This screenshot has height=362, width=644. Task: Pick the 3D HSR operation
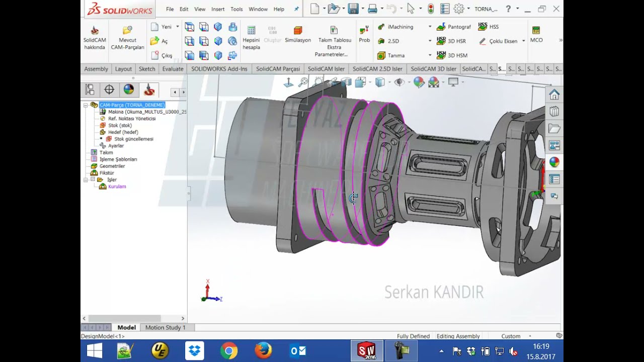coord(451,41)
